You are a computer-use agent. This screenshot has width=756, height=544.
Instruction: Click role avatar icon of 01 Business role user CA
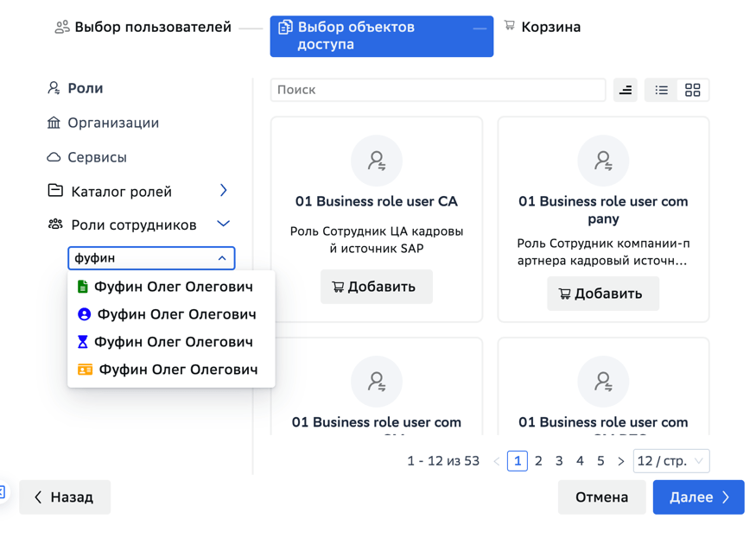click(x=377, y=161)
